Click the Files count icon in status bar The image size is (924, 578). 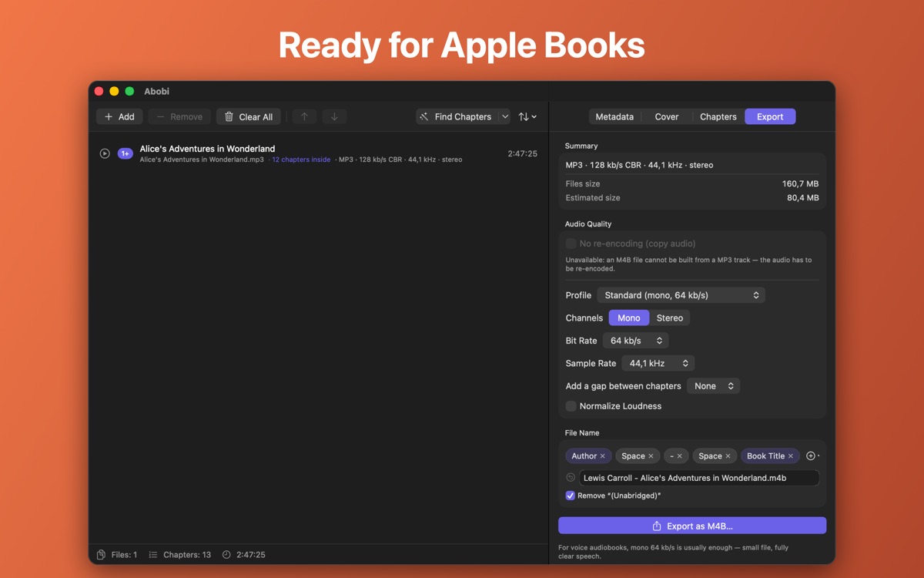[x=101, y=555]
